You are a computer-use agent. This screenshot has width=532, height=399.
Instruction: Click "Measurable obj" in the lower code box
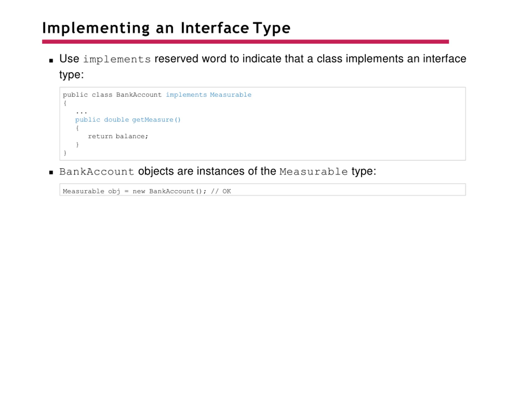[91, 191]
